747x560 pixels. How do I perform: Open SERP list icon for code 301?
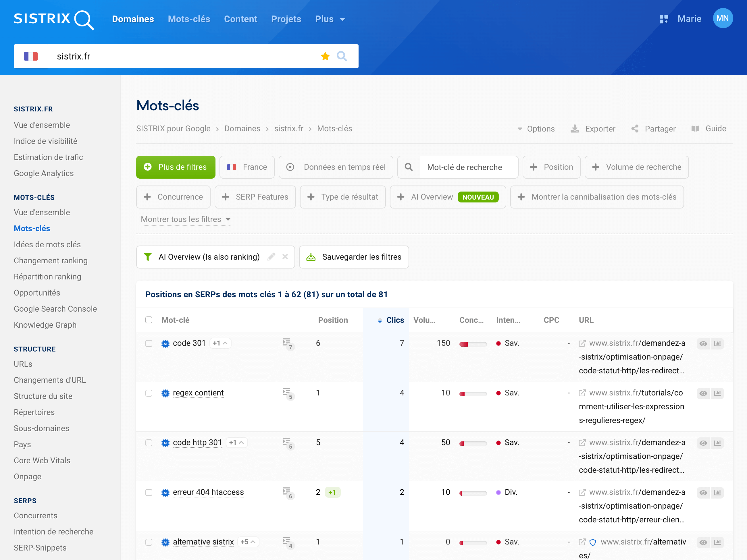[x=288, y=344]
